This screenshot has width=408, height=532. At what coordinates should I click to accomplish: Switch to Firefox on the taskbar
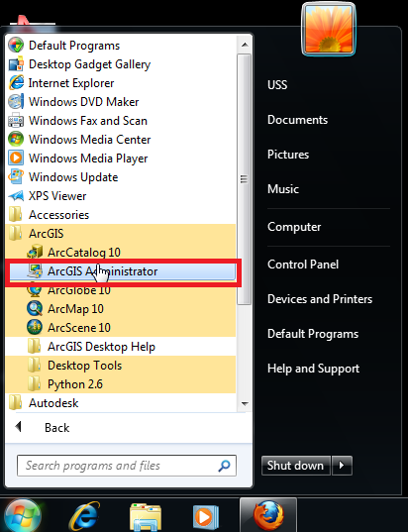[268, 516]
